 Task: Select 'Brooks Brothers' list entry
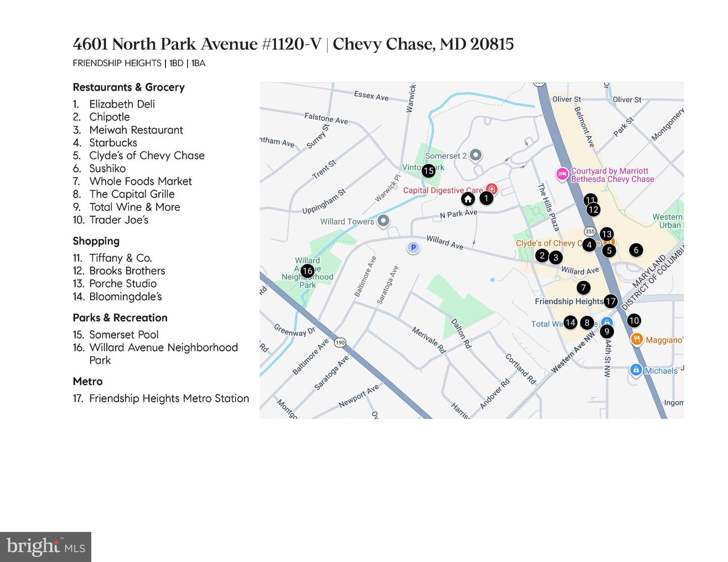pos(127,271)
